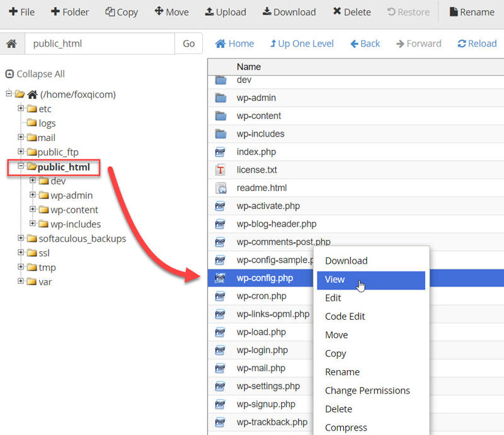Create a new Folder from the toolbar
Viewport: 504px width, 435px height.
tap(69, 11)
